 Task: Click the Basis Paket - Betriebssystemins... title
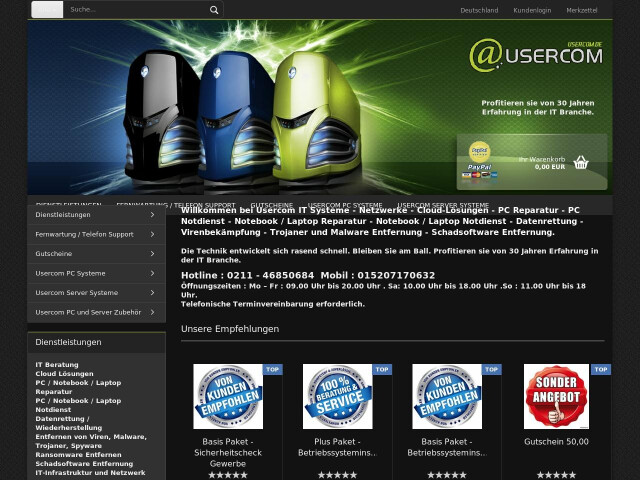[447, 447]
